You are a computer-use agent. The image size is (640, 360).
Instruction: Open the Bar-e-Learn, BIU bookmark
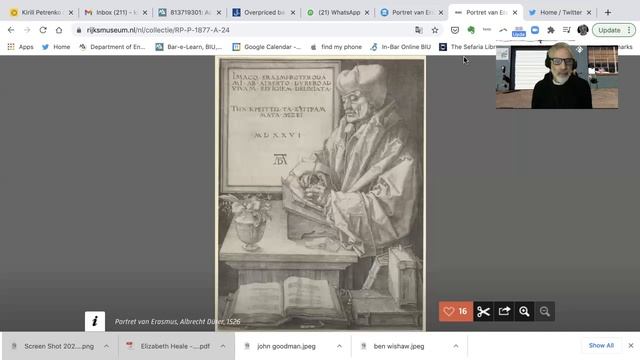pos(189,47)
